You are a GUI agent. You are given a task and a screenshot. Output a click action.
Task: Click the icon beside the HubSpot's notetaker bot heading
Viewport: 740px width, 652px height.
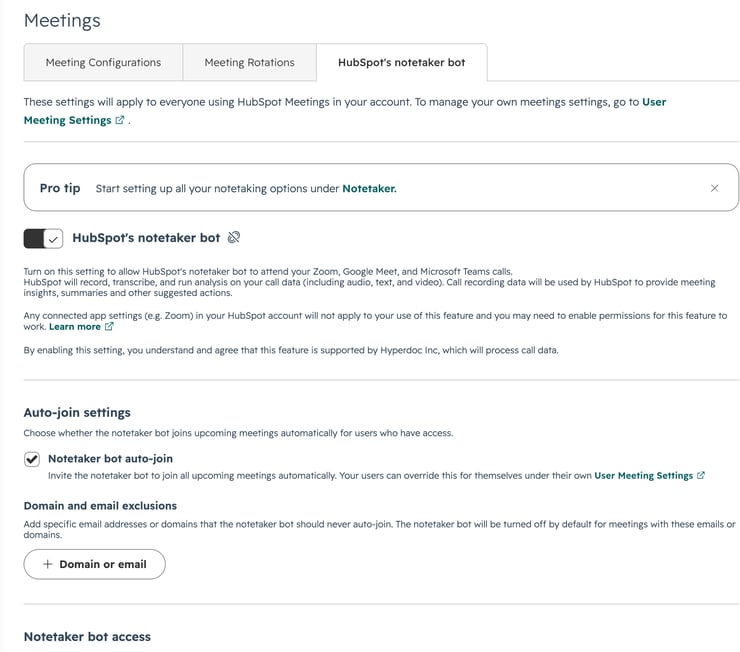[x=234, y=237]
